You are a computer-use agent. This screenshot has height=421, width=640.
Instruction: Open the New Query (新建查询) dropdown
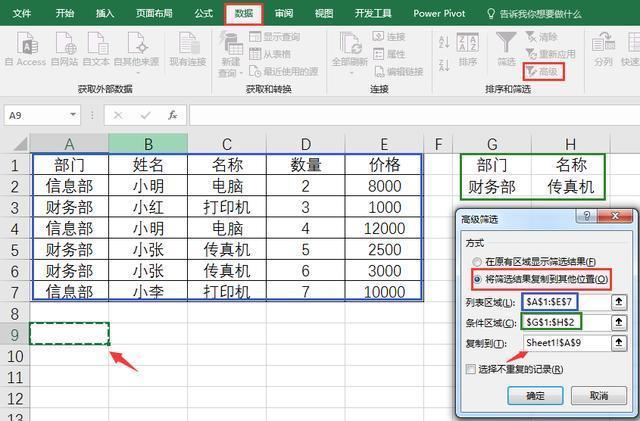click(231, 53)
